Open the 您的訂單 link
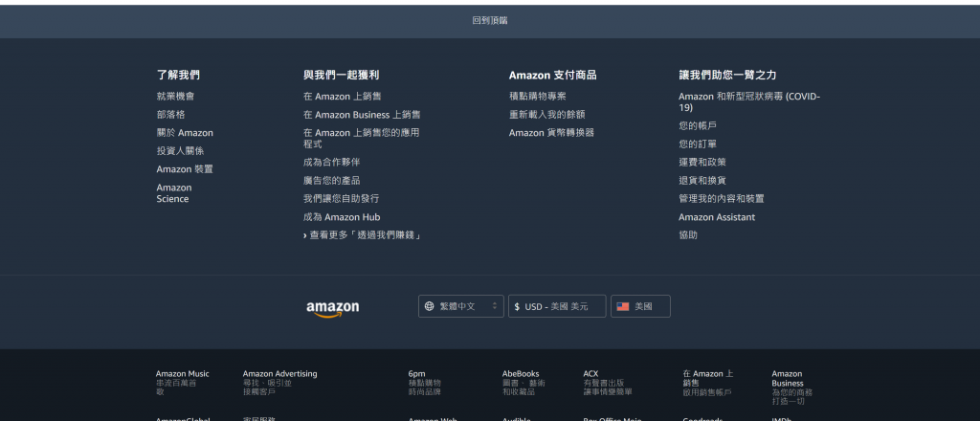 tap(698, 144)
